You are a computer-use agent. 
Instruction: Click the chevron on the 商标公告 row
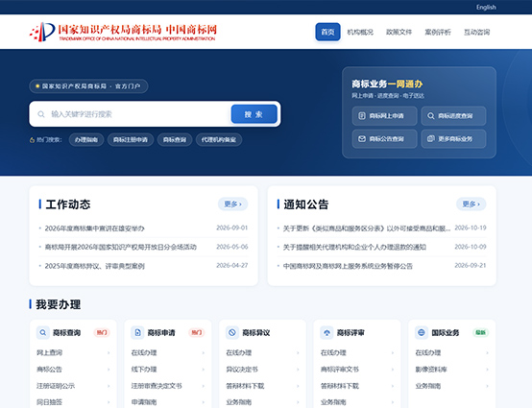(109, 370)
